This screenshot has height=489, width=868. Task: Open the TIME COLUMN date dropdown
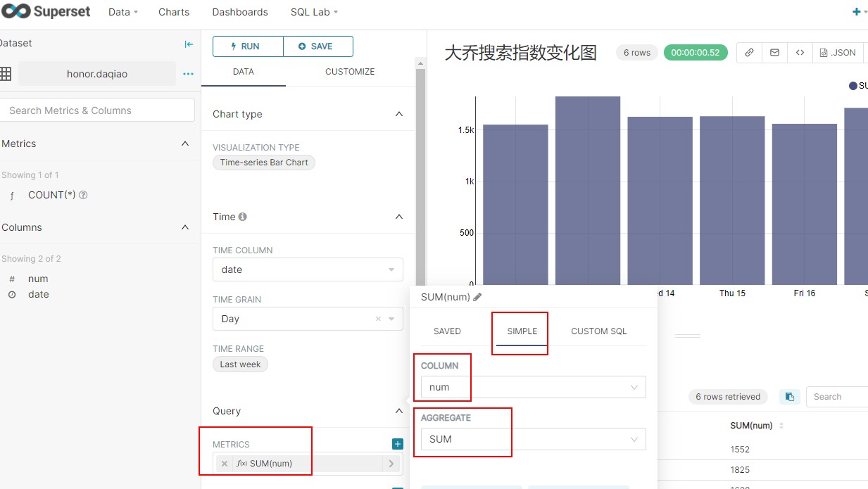tap(308, 269)
